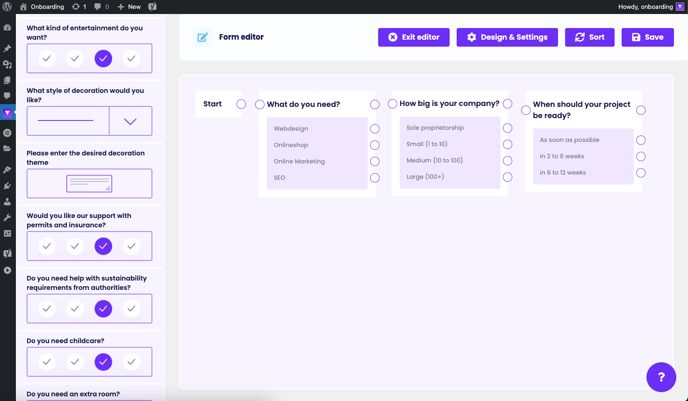
Task: Click connector beside Webdesign option
Action: tap(375, 129)
